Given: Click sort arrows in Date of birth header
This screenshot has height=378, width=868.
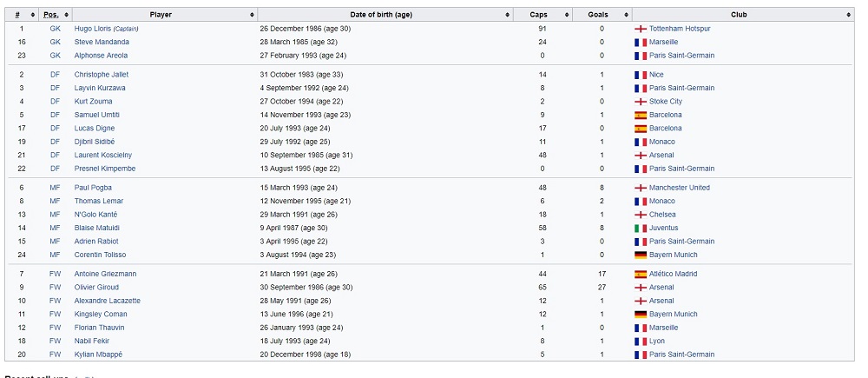Looking at the screenshot, I should point(508,15).
